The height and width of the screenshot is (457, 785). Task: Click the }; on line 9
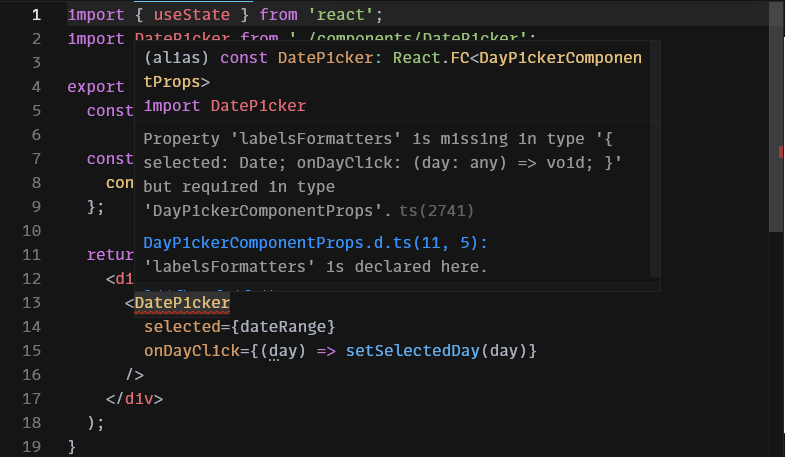pyautogui.click(x=96, y=207)
